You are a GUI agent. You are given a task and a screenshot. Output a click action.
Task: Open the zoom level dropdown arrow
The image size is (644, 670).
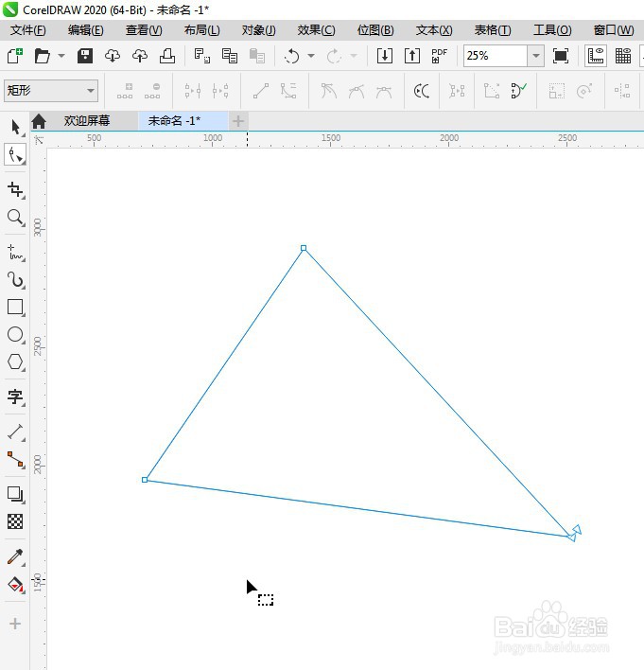[536, 56]
